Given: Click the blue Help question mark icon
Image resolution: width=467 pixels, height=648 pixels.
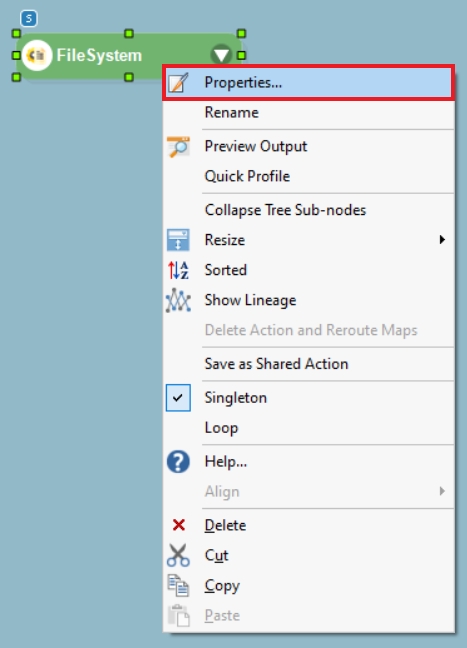Looking at the screenshot, I should pos(178,462).
